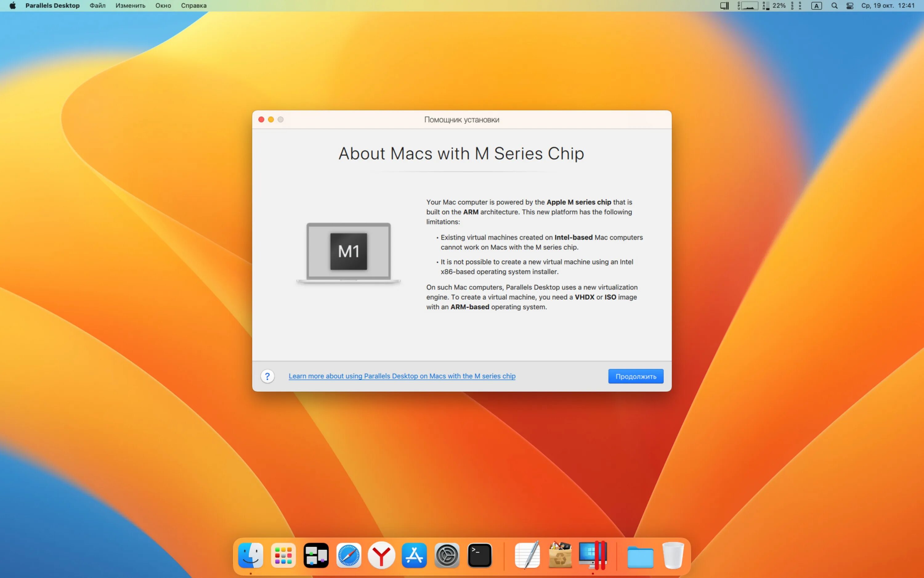Click the date and time Ср, 19 окт. 12:41

click(x=888, y=6)
